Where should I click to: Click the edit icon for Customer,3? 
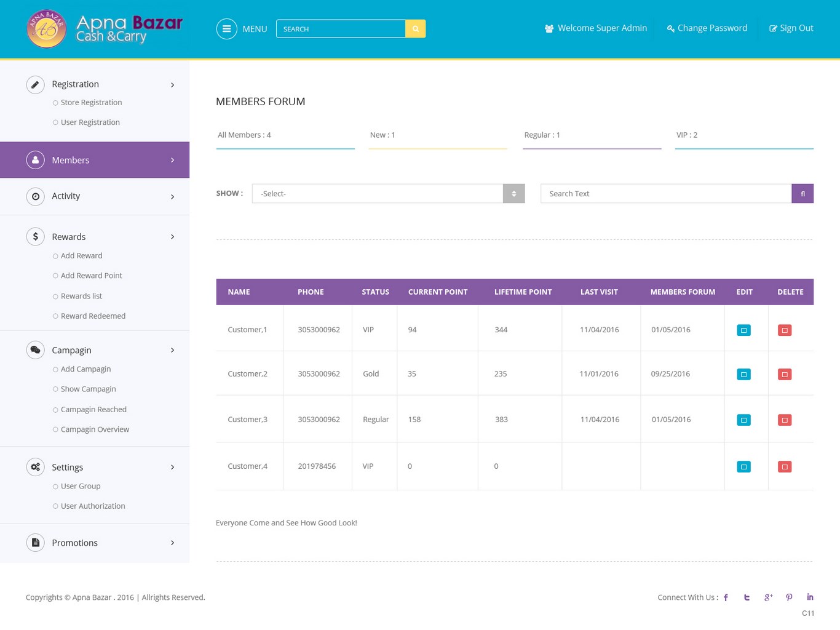pos(743,420)
